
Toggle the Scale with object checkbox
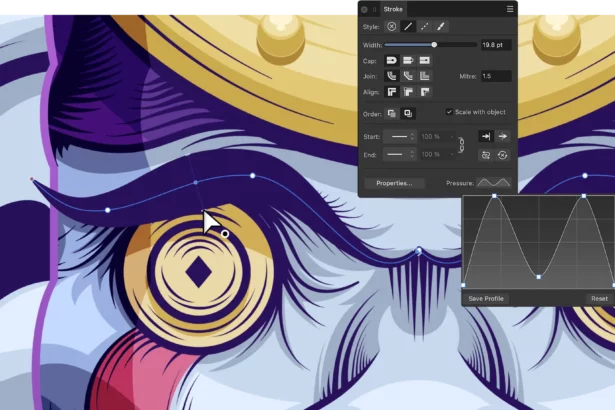[x=449, y=112]
